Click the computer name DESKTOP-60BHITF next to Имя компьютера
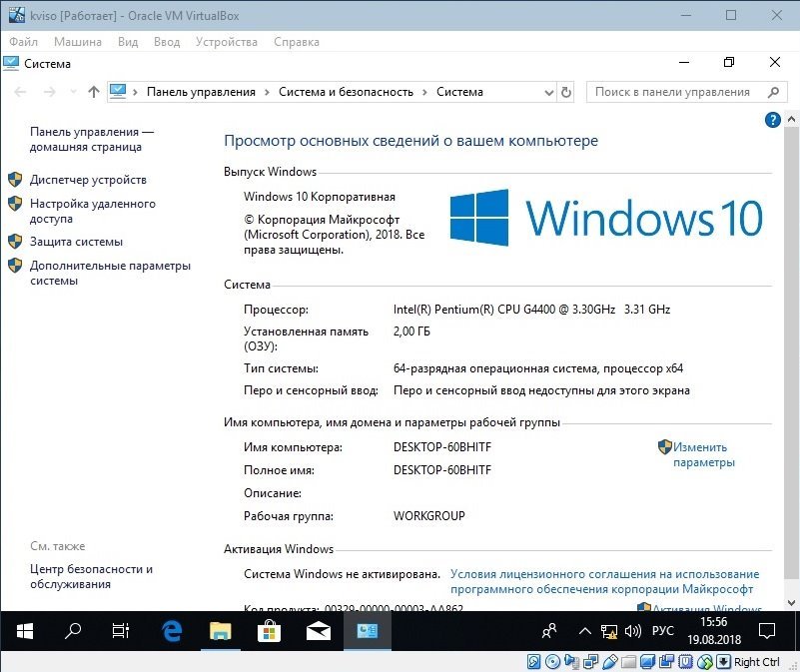The height and width of the screenshot is (672, 800). coord(442,447)
